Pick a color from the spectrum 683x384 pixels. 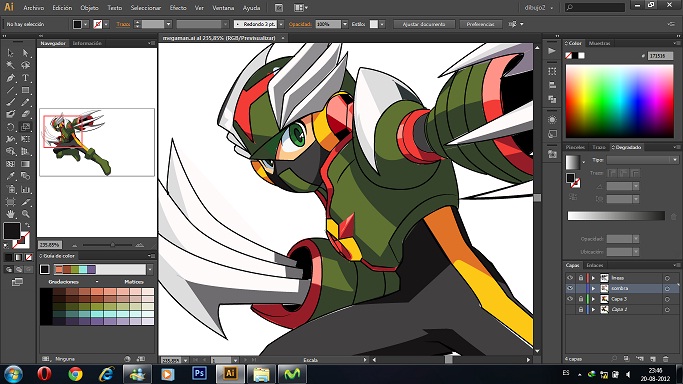(619, 101)
